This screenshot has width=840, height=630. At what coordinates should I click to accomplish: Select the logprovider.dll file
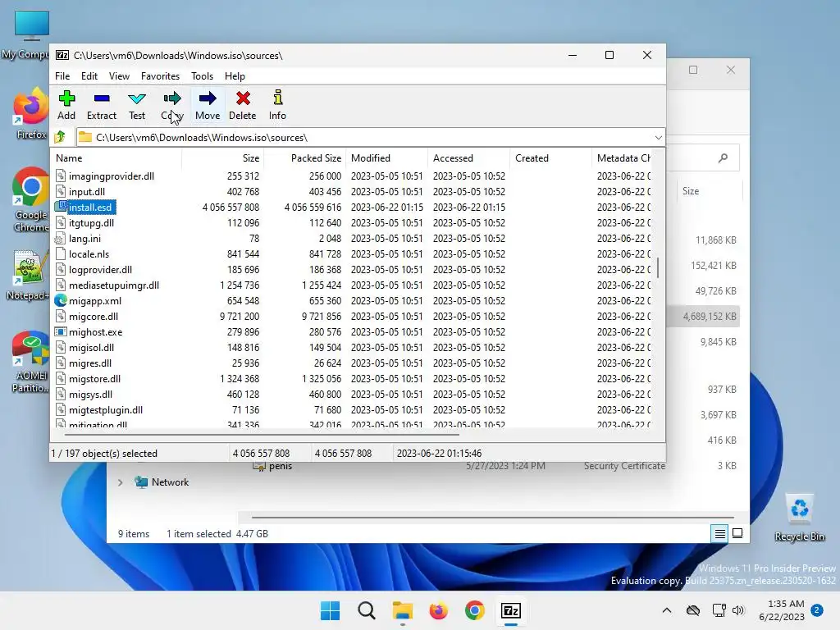pyautogui.click(x=100, y=269)
